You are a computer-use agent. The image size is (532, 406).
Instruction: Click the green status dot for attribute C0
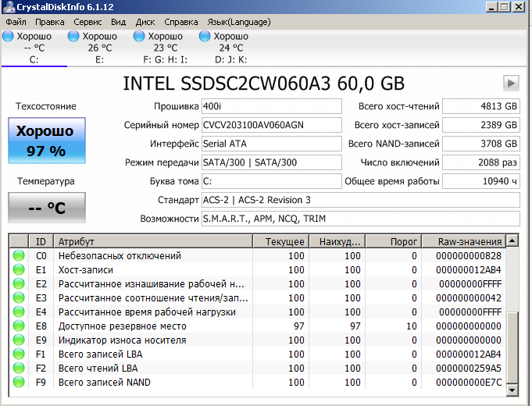pyautogui.click(x=19, y=256)
